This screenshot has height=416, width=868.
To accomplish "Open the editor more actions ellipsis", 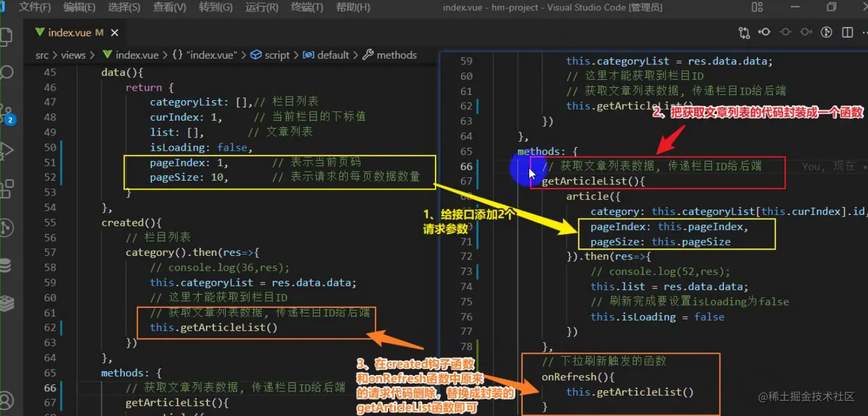I will click(x=864, y=32).
